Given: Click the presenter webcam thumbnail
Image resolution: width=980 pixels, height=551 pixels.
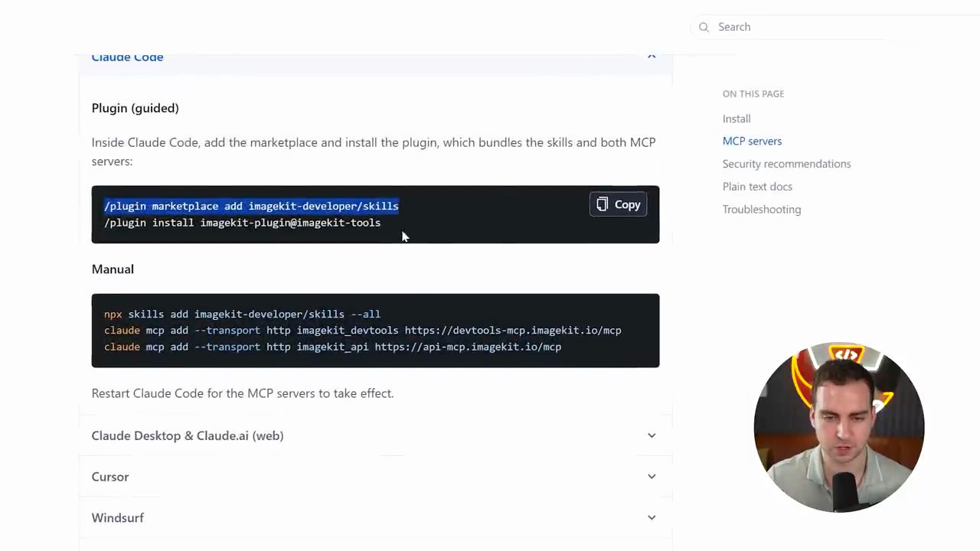Looking at the screenshot, I should pos(839,427).
